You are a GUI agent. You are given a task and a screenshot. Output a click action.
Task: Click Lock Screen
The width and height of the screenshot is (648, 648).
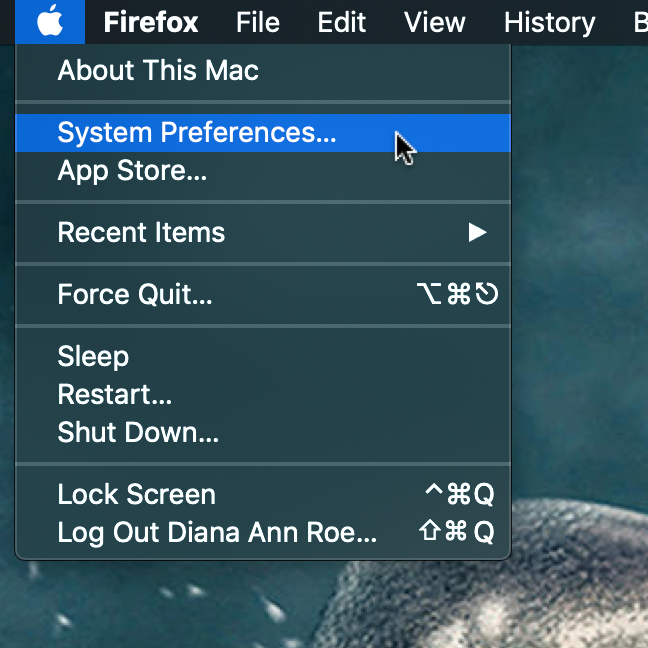pos(137,495)
